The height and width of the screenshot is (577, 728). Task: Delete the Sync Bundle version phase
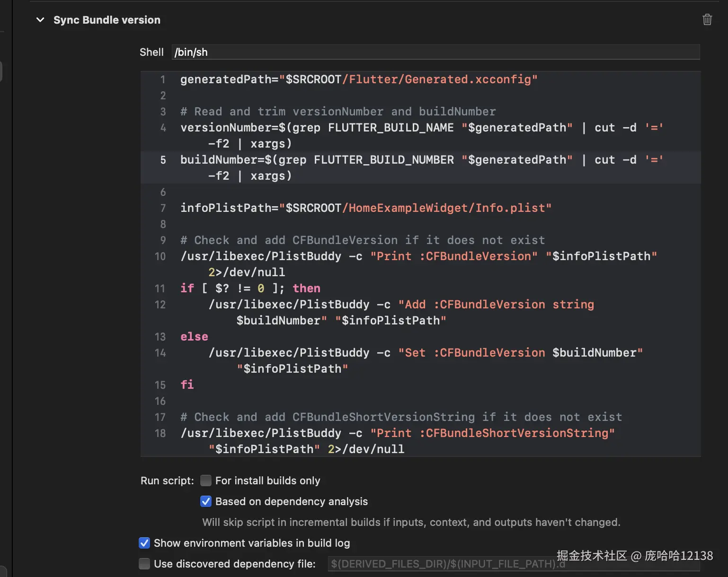point(707,19)
